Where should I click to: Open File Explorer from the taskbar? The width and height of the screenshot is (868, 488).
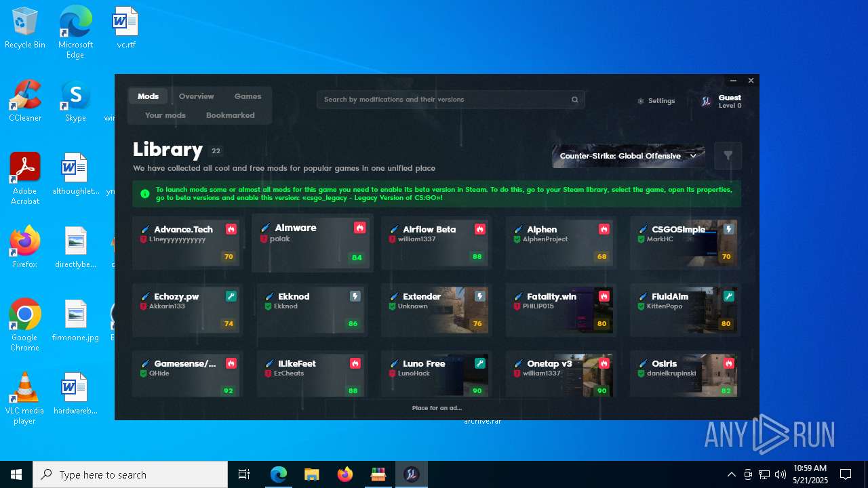pyautogui.click(x=311, y=474)
